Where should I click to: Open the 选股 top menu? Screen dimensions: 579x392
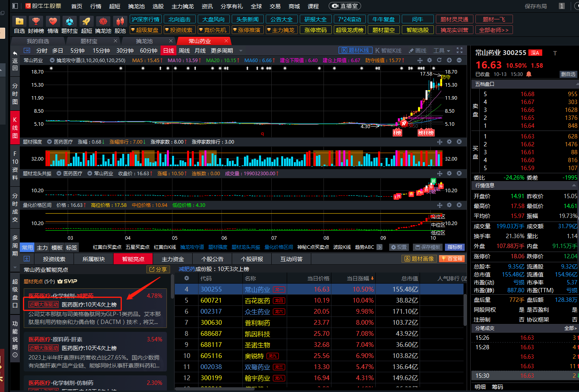coord(158,6)
